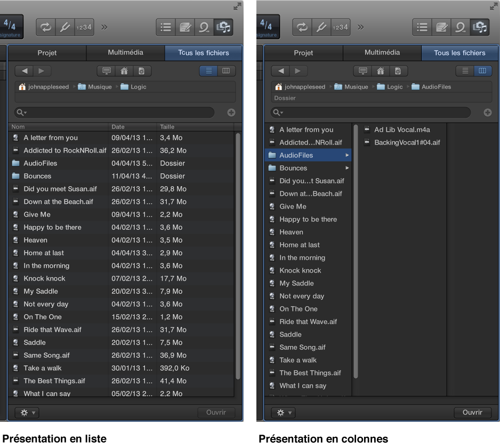The width and height of the screenshot is (500, 448).
Task: Expand toolbar overflow chevrons in left panel
Action: [104, 27]
